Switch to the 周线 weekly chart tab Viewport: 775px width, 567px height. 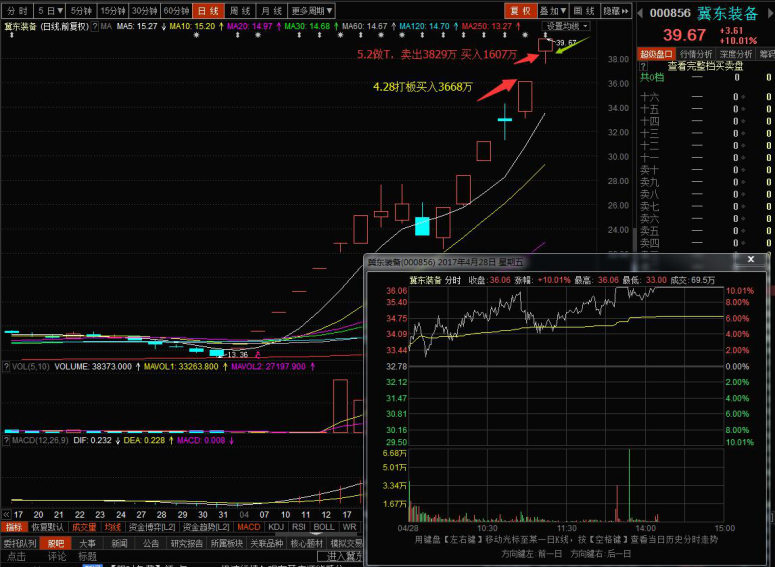click(x=241, y=10)
